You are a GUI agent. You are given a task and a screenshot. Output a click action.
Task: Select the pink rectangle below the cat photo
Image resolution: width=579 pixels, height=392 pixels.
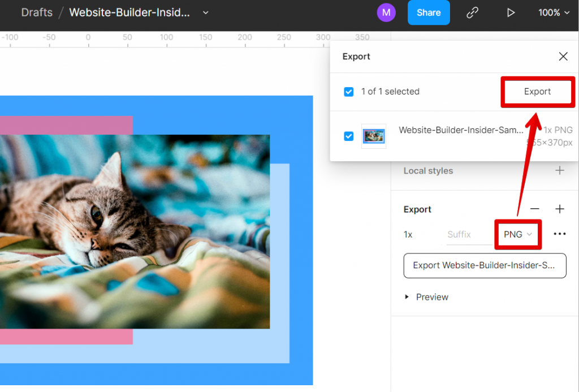(67, 337)
